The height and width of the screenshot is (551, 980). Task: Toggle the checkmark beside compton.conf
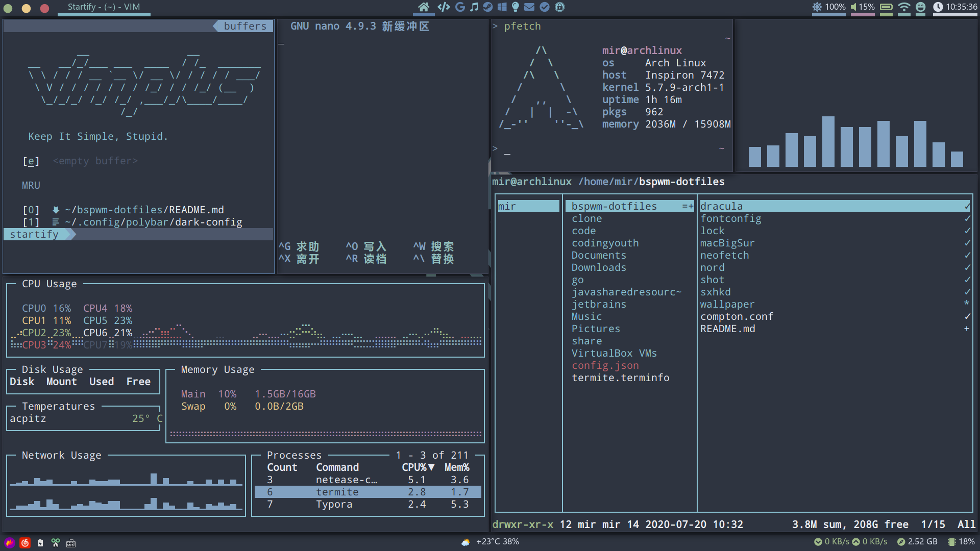967,317
